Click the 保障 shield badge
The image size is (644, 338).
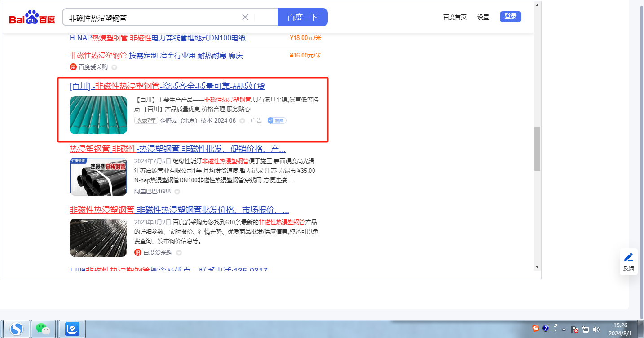click(277, 120)
